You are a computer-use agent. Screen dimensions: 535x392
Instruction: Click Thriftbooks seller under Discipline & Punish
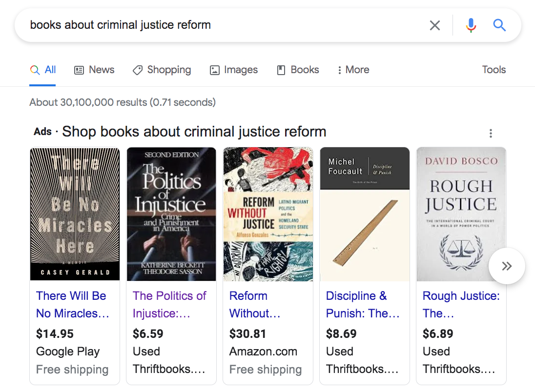click(x=362, y=369)
